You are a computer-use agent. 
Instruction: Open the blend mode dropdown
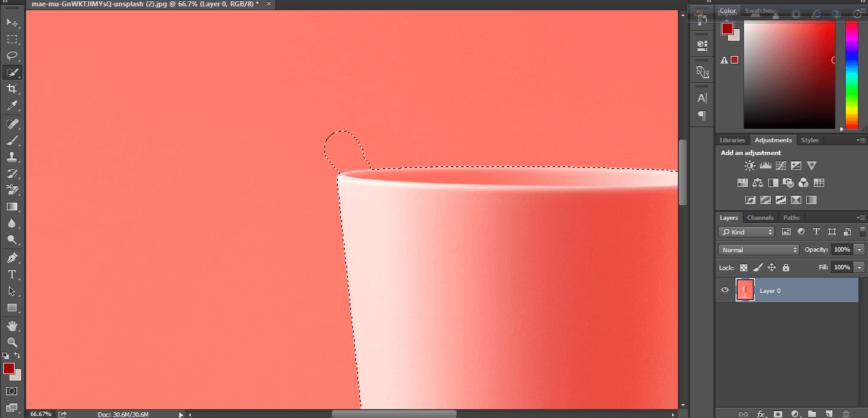(x=758, y=249)
